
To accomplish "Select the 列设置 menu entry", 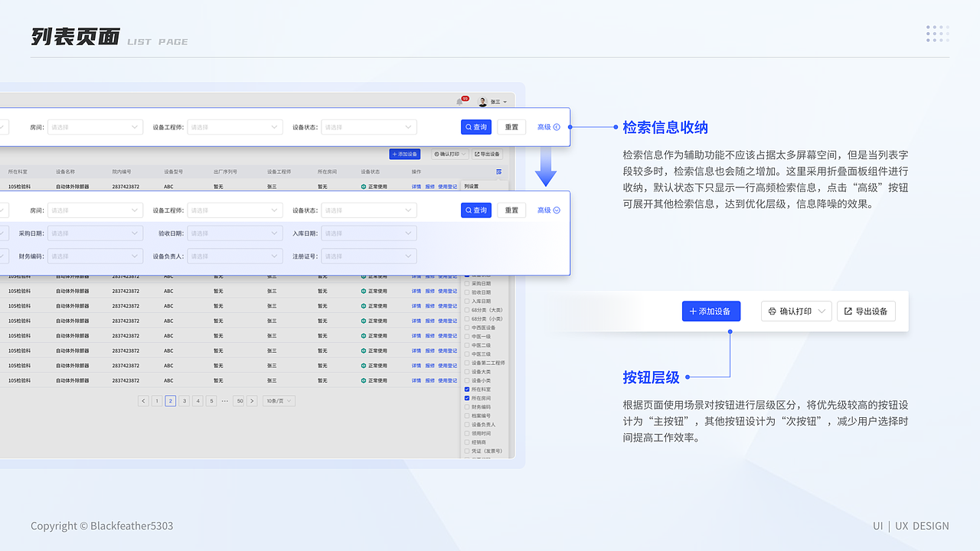I will [x=470, y=185].
